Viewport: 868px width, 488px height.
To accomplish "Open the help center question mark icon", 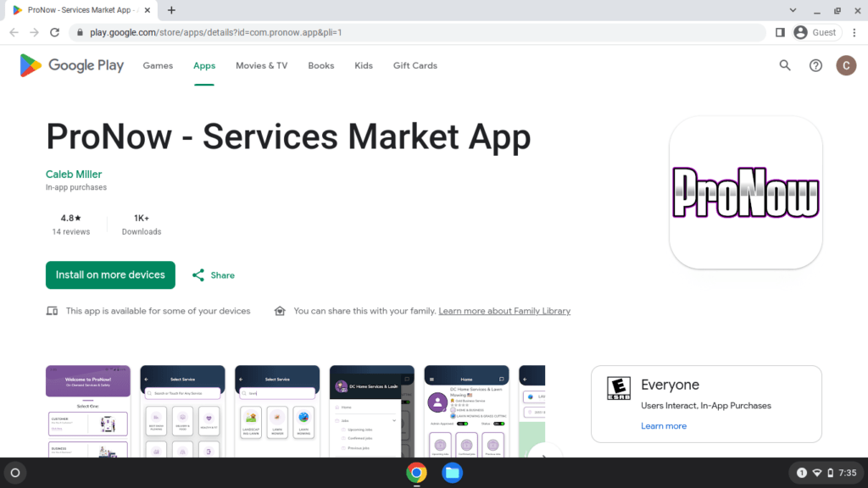I will [815, 65].
